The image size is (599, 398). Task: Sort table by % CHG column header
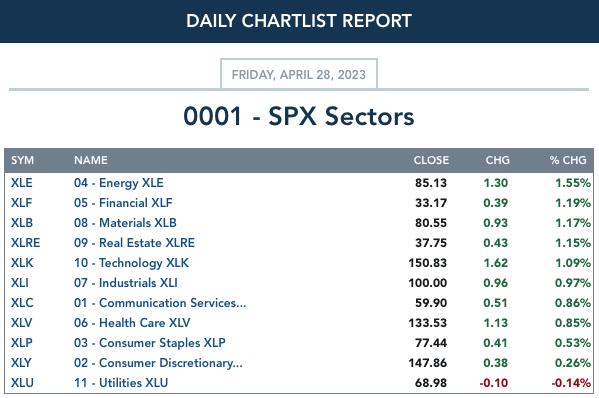point(568,160)
